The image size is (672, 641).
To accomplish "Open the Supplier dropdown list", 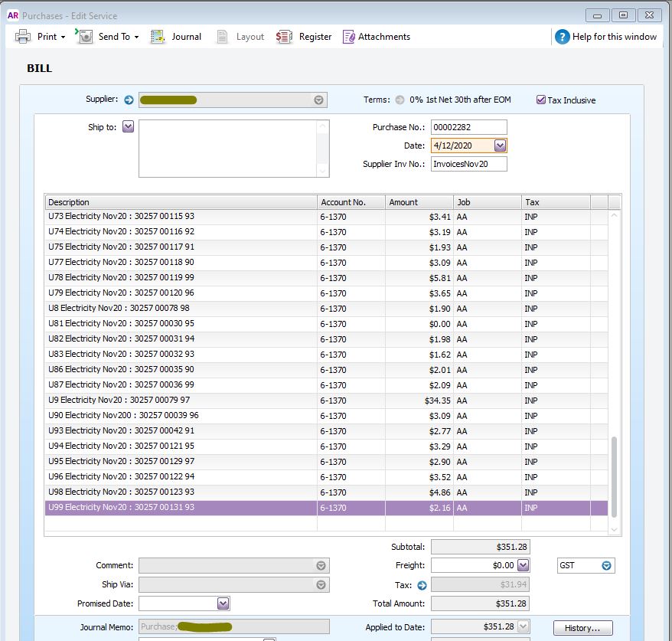I will pos(318,100).
